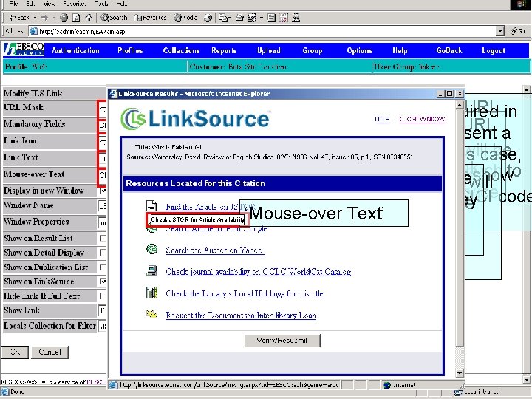Click OK button on Modify ILS Link form
This screenshot has width=532, height=399.
coord(15,352)
